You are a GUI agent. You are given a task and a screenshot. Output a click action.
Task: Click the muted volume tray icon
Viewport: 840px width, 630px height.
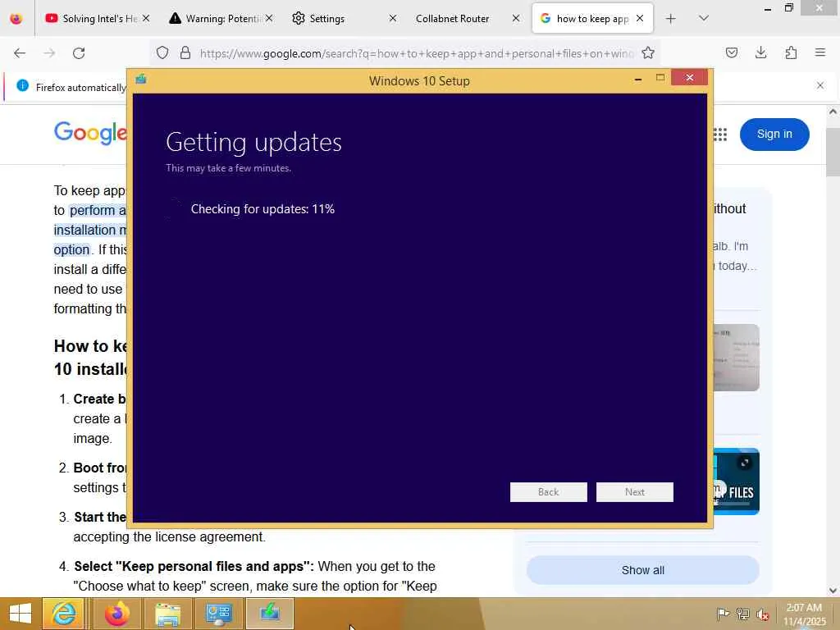[x=762, y=614]
